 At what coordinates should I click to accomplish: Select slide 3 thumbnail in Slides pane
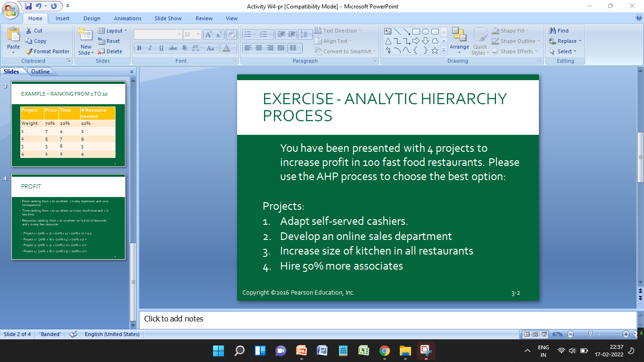(68, 123)
